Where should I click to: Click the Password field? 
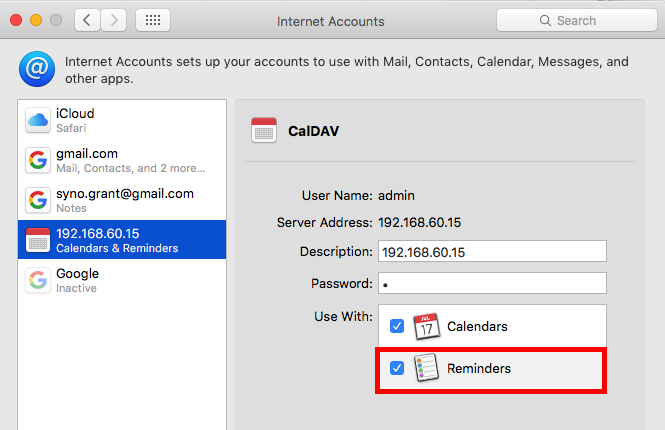point(491,283)
